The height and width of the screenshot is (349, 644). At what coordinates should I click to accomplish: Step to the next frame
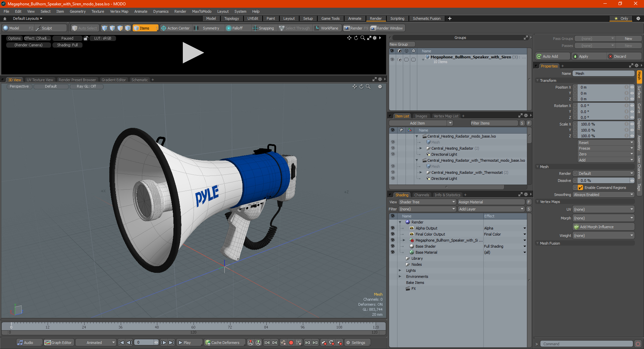pos(163,343)
